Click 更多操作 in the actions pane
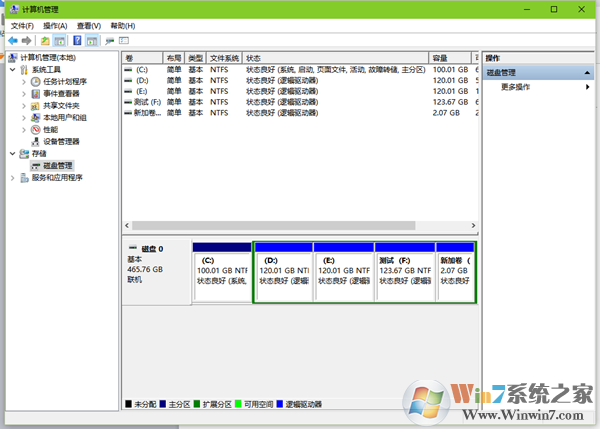Image resolution: width=600 pixels, height=429 pixels. 515,87
